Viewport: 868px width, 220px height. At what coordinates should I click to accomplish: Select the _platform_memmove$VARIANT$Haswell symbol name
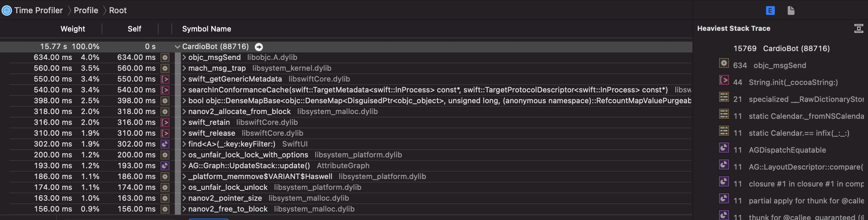[x=260, y=177]
